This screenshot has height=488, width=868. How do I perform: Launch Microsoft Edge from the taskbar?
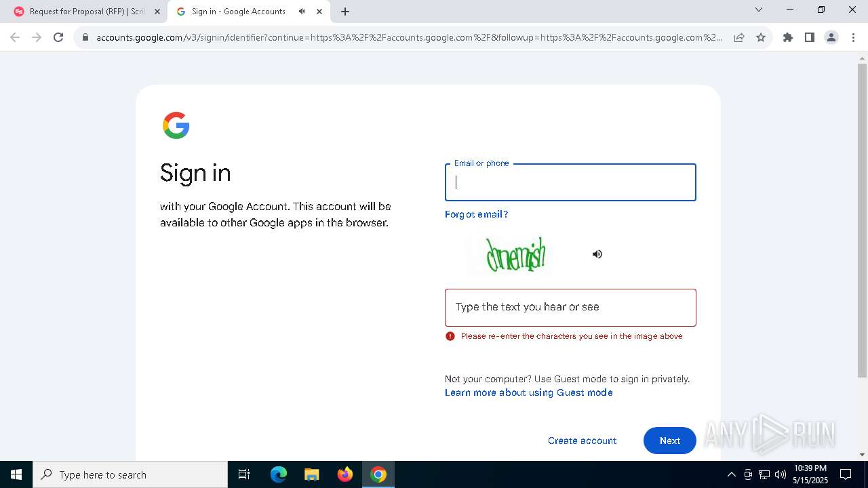click(x=279, y=474)
